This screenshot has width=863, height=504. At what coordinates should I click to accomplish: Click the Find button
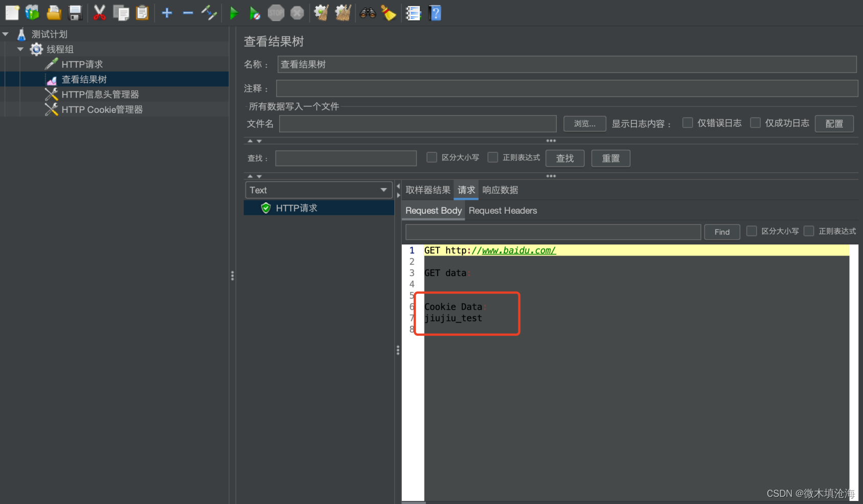[x=722, y=232]
